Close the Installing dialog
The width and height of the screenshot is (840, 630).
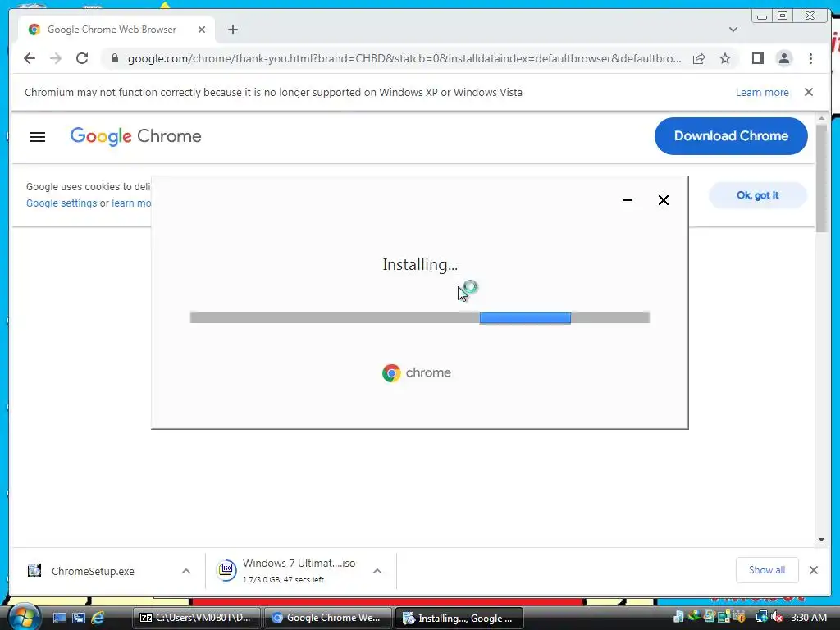[x=663, y=200]
